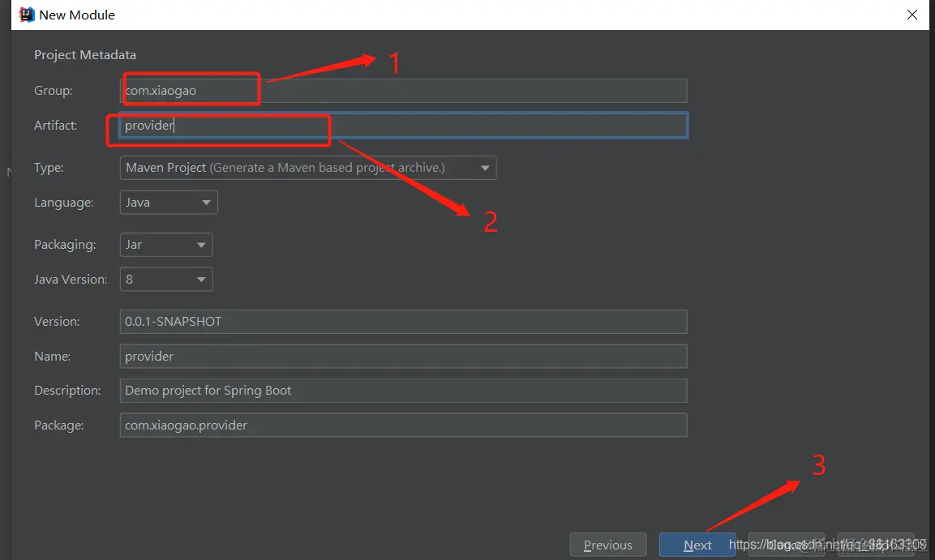Image resolution: width=935 pixels, height=560 pixels.
Task: Click the Project Metadata heading
Action: click(85, 55)
